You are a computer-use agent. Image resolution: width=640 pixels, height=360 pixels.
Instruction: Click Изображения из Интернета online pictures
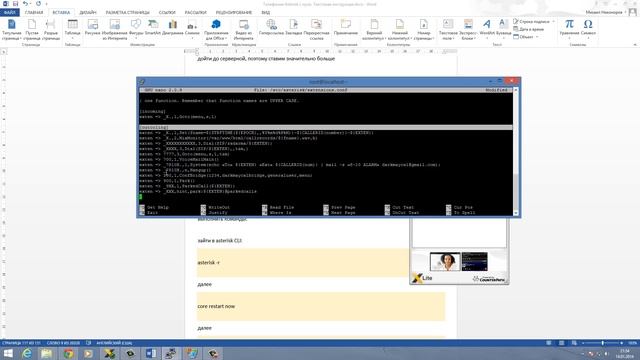(115, 29)
